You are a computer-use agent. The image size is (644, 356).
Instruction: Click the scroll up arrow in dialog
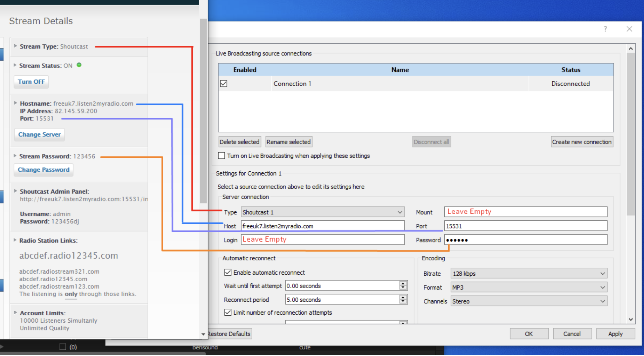630,49
